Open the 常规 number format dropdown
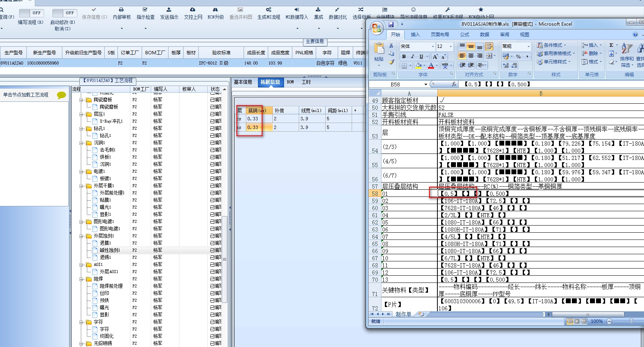 pos(528,46)
